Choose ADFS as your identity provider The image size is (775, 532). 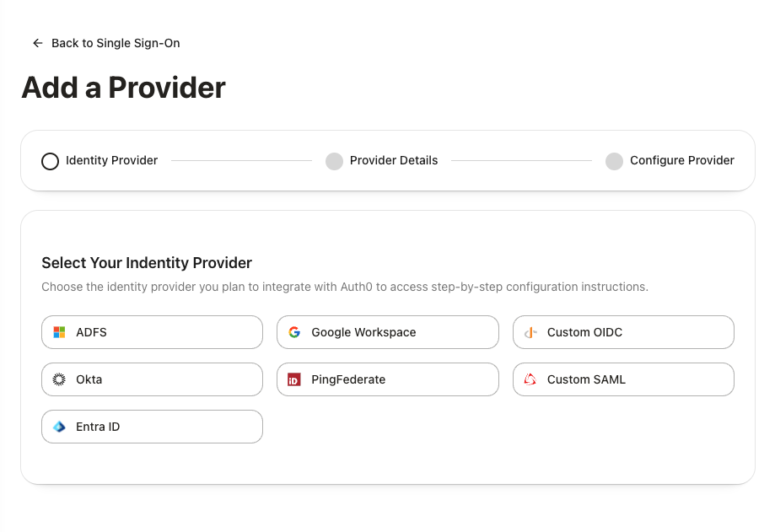coord(152,331)
